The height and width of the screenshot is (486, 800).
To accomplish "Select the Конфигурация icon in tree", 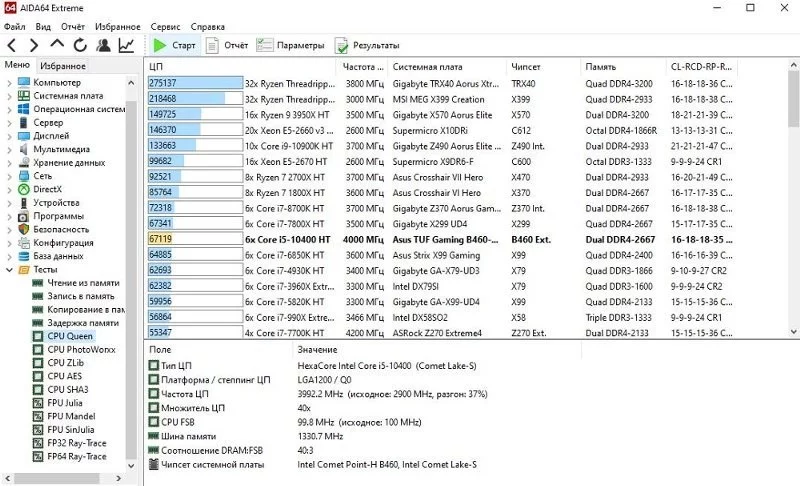I will [23, 243].
